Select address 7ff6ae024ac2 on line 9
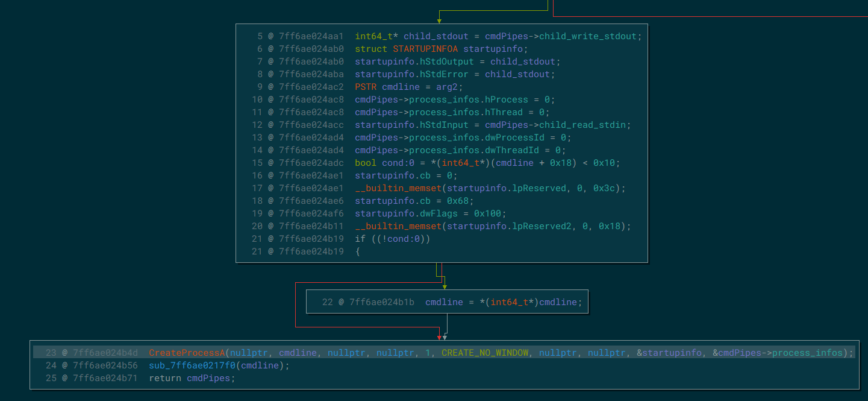The image size is (868, 401). pos(311,87)
